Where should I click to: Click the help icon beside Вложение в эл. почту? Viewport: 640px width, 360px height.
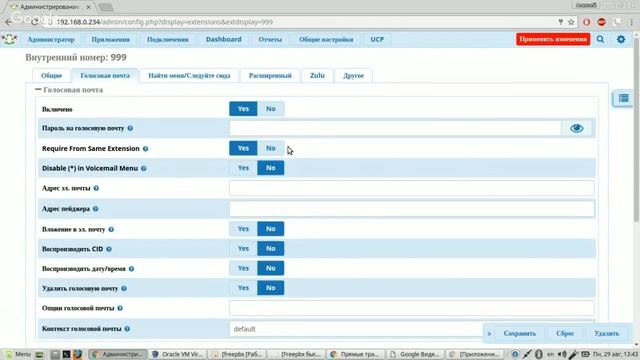[x=111, y=229]
